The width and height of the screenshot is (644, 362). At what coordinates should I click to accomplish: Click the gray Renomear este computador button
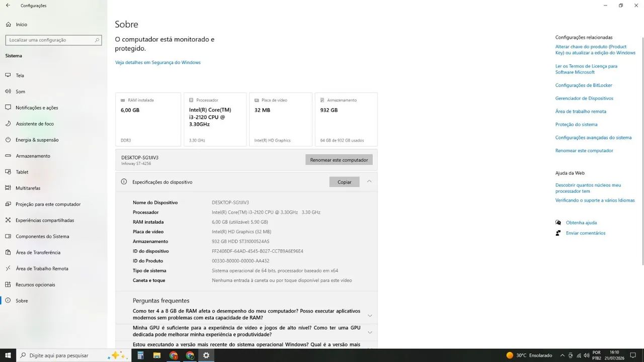coord(339,160)
